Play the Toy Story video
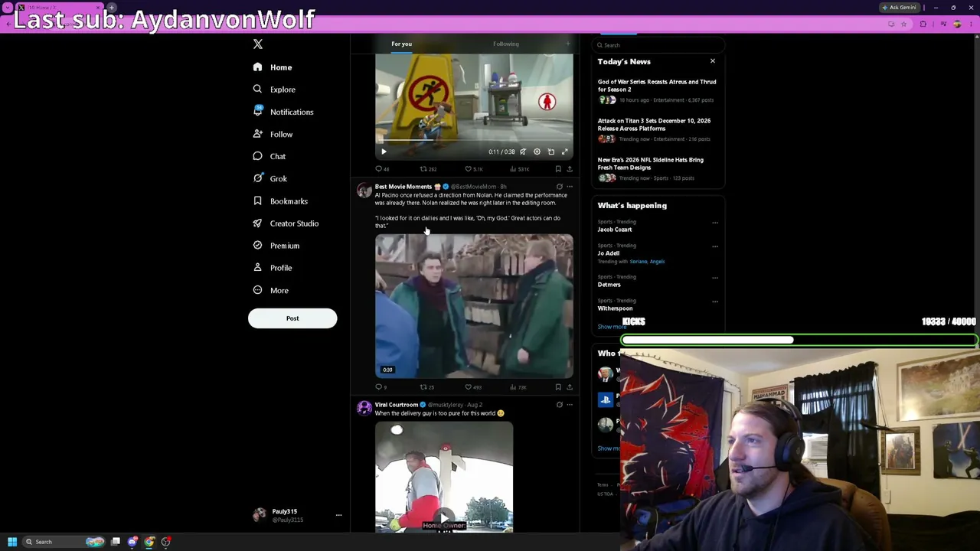This screenshot has height=551, width=980. coord(384,152)
